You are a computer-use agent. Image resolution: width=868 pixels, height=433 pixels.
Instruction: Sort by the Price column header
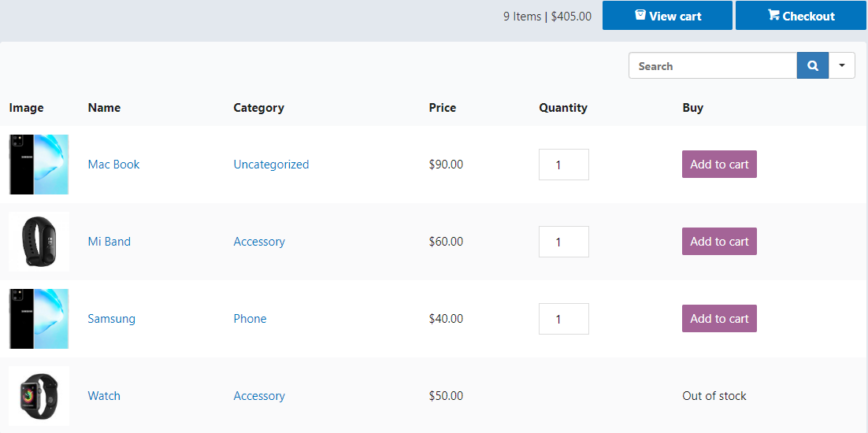click(442, 108)
